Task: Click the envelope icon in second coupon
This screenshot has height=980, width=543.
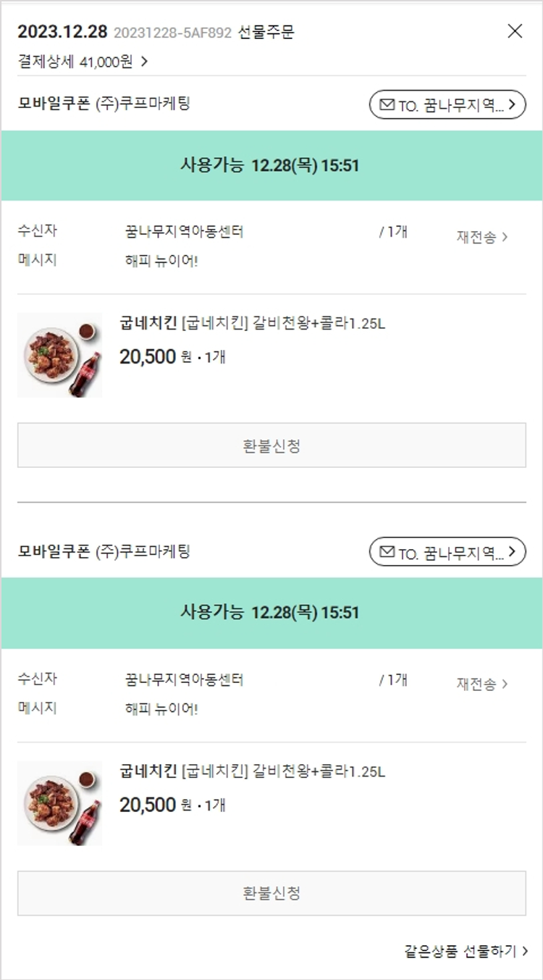Action: tap(387, 553)
